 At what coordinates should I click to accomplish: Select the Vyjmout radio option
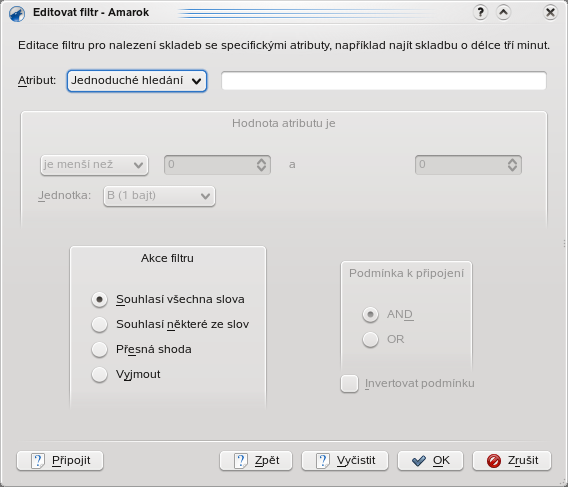click(99, 375)
